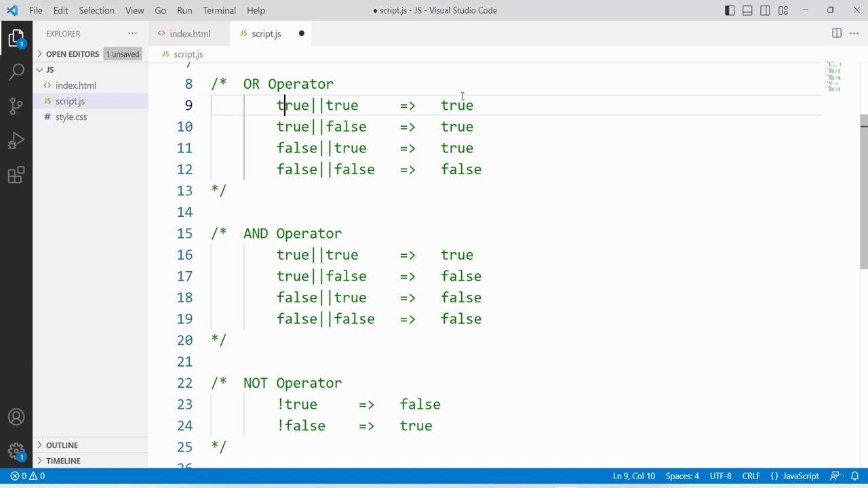The width and height of the screenshot is (868, 488).
Task: Open the Help menu
Action: 256,10
